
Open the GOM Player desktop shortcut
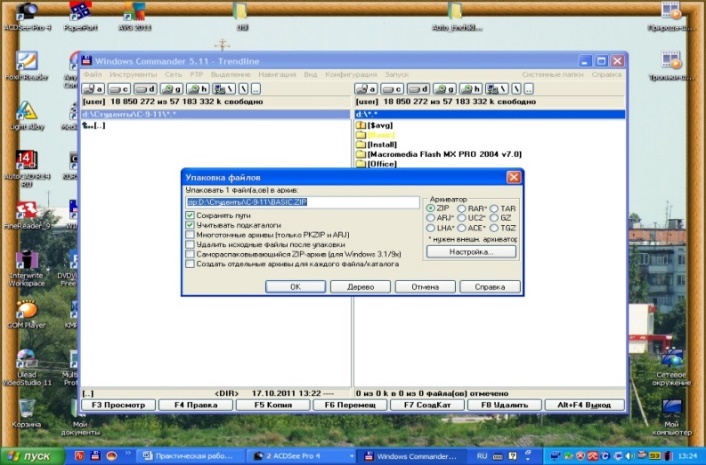coord(27,314)
